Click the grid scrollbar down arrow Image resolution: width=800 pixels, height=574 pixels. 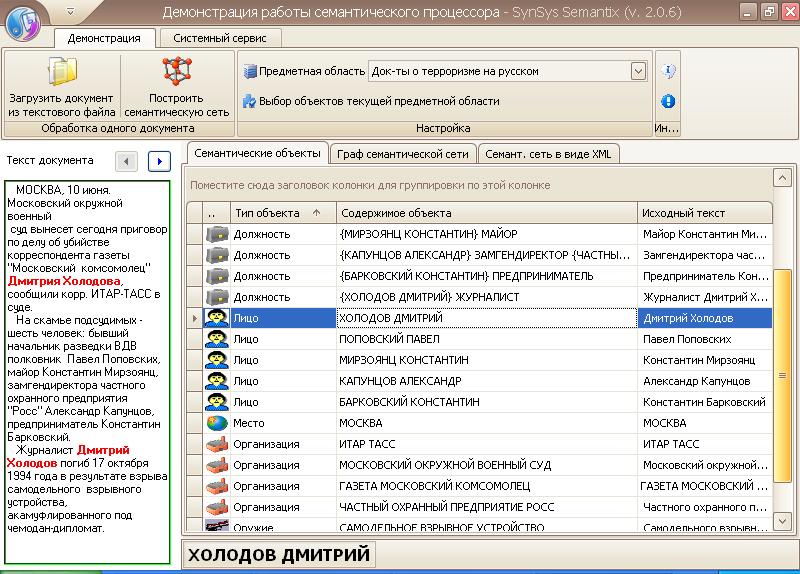[x=782, y=521]
